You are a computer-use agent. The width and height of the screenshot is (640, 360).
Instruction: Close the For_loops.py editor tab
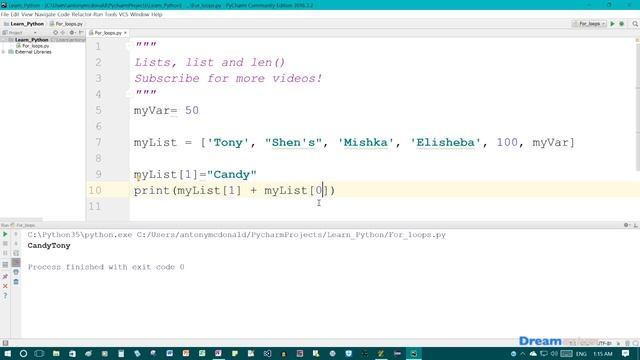pyautogui.click(x=125, y=33)
